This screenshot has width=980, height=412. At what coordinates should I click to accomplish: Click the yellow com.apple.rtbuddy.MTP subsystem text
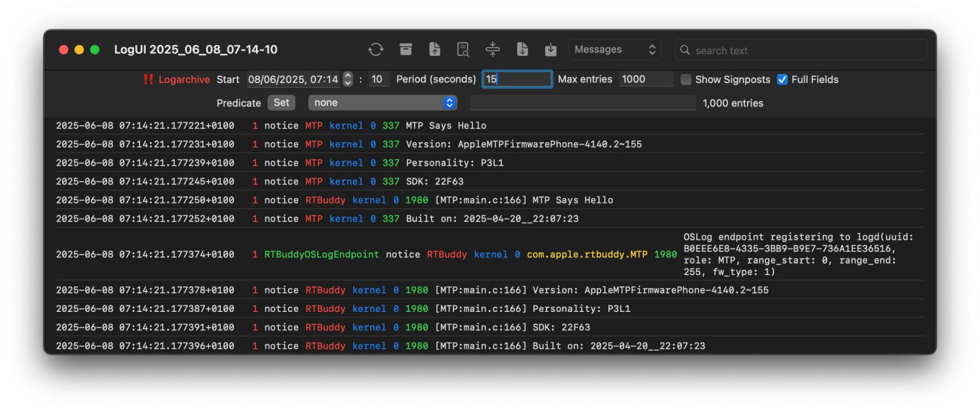pyautogui.click(x=587, y=254)
